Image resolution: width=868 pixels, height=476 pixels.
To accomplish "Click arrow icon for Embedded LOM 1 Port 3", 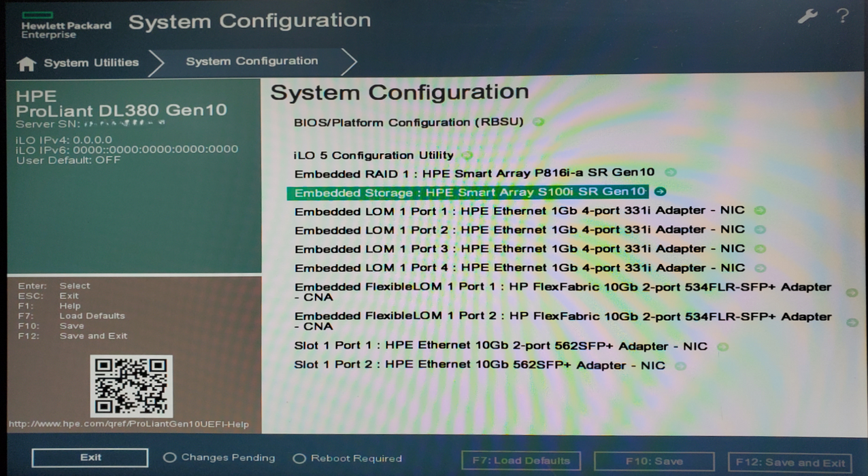I will 760,249.
